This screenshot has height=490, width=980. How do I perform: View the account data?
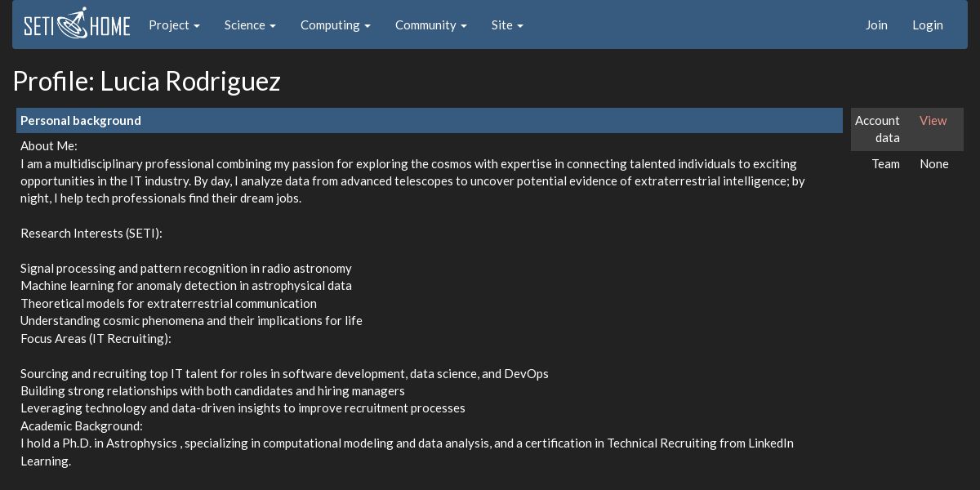click(x=933, y=121)
